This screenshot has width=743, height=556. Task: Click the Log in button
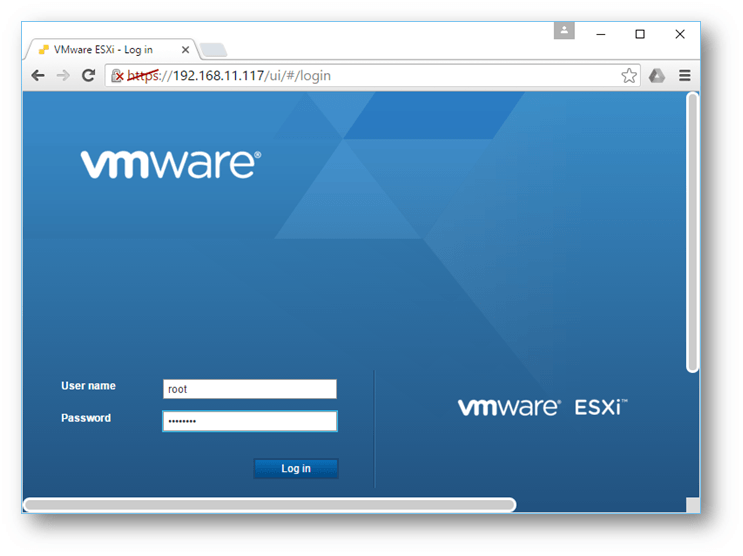(296, 468)
